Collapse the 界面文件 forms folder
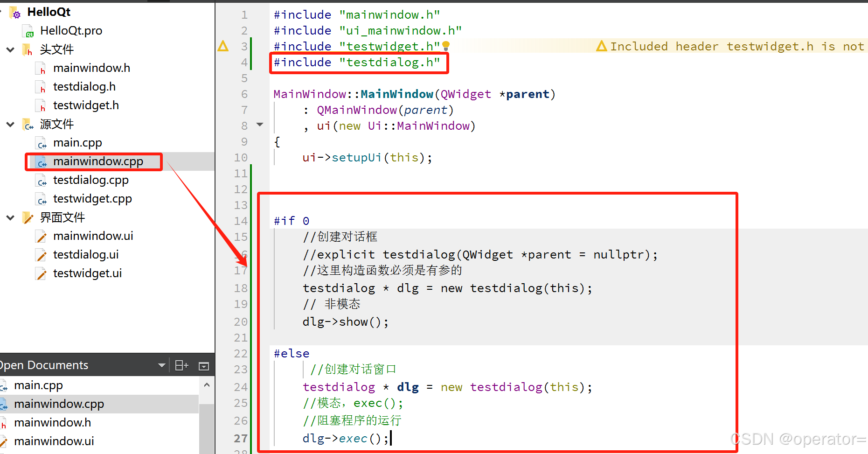Viewport: 868px width, 454px height. [10, 217]
